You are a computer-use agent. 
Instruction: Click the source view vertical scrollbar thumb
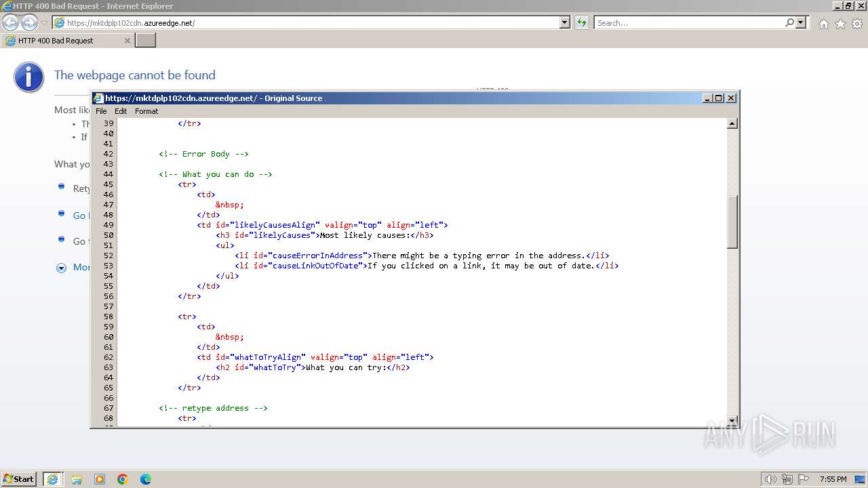[732, 222]
